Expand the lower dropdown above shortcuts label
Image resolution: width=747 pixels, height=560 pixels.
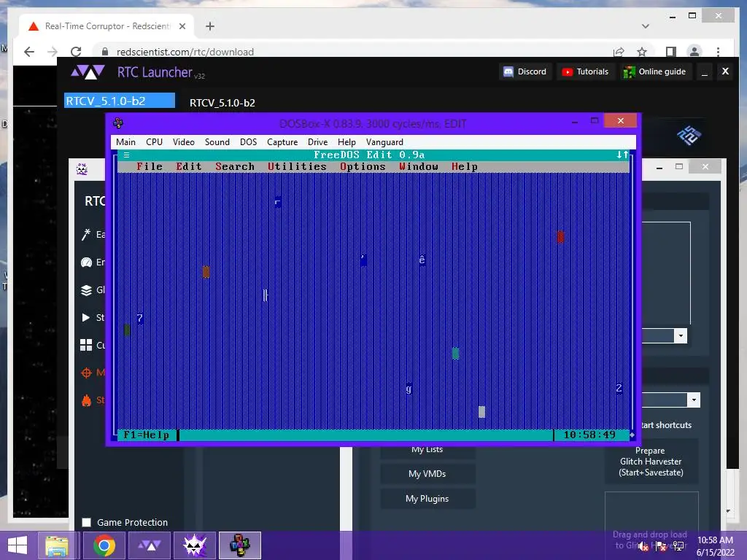tap(694, 400)
